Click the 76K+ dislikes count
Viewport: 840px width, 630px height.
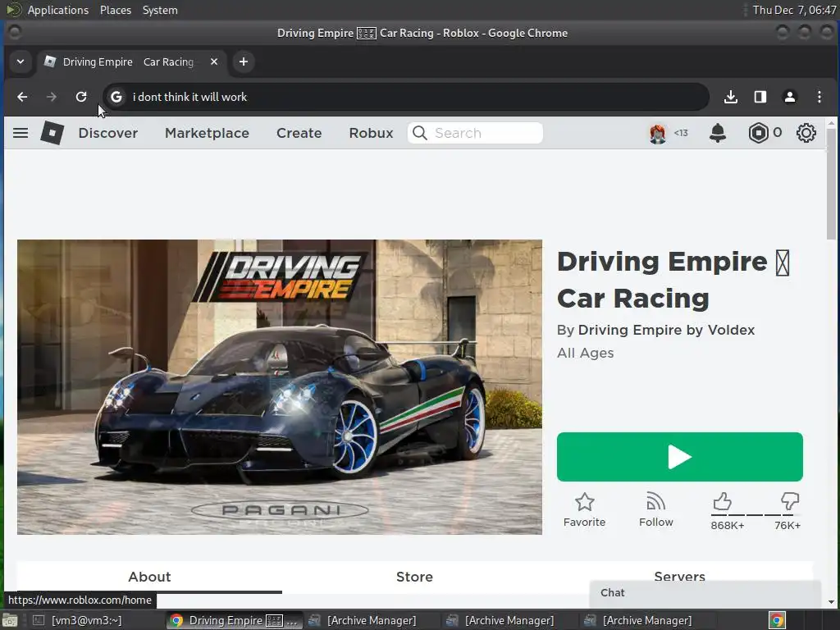(x=787, y=526)
